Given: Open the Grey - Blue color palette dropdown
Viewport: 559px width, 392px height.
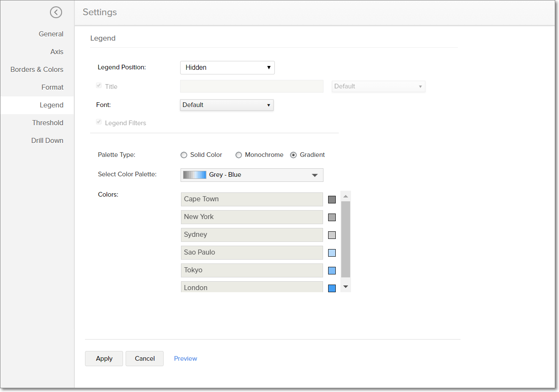Looking at the screenshot, I should point(252,175).
